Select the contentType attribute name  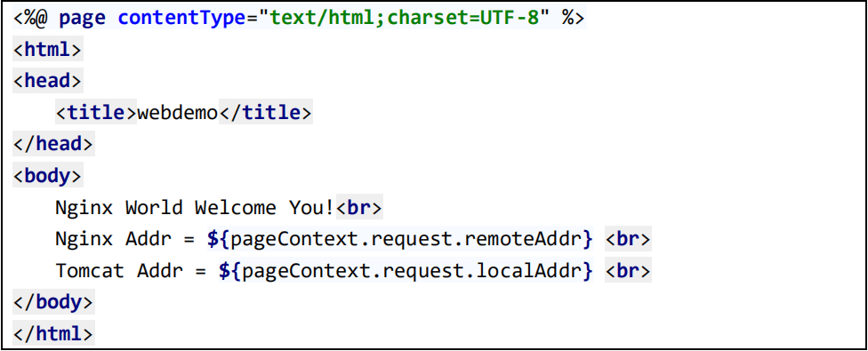(182, 19)
